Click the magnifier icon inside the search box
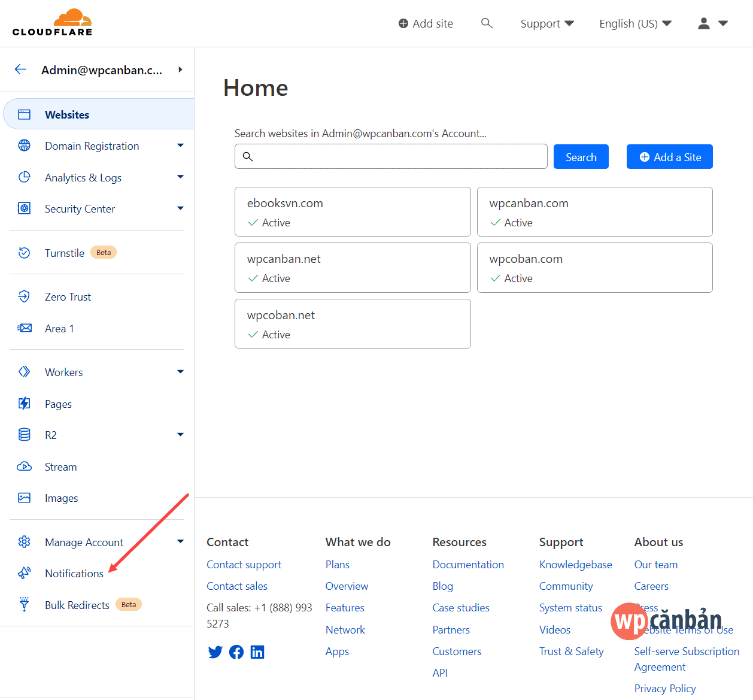This screenshot has width=753, height=700. point(248,157)
